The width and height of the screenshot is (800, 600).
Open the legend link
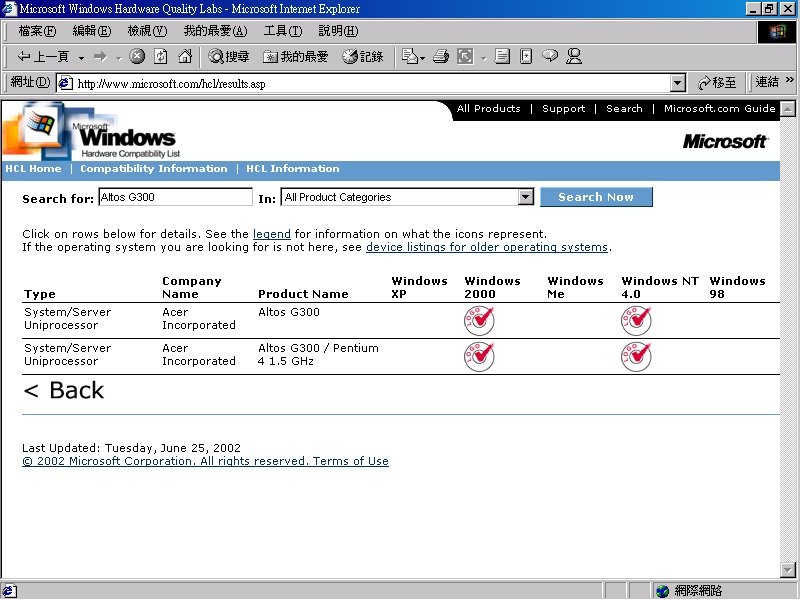(x=271, y=234)
